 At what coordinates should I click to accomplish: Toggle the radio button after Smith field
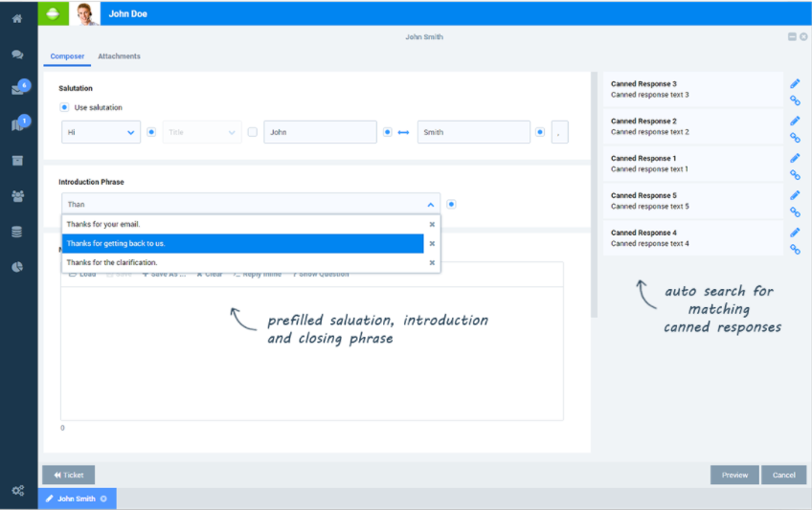point(540,132)
